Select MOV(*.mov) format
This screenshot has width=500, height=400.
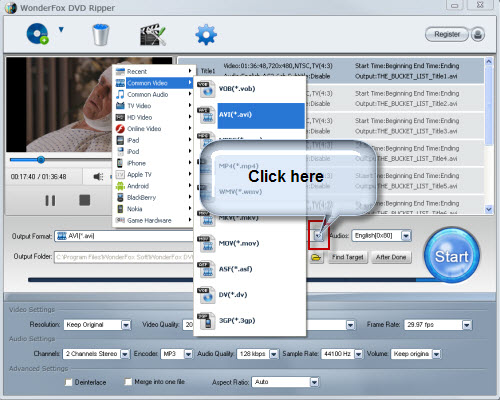pyautogui.click(x=250, y=243)
